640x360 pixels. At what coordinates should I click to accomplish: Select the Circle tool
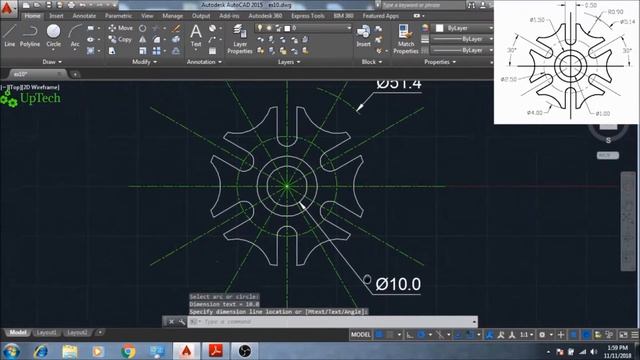[x=53, y=35]
